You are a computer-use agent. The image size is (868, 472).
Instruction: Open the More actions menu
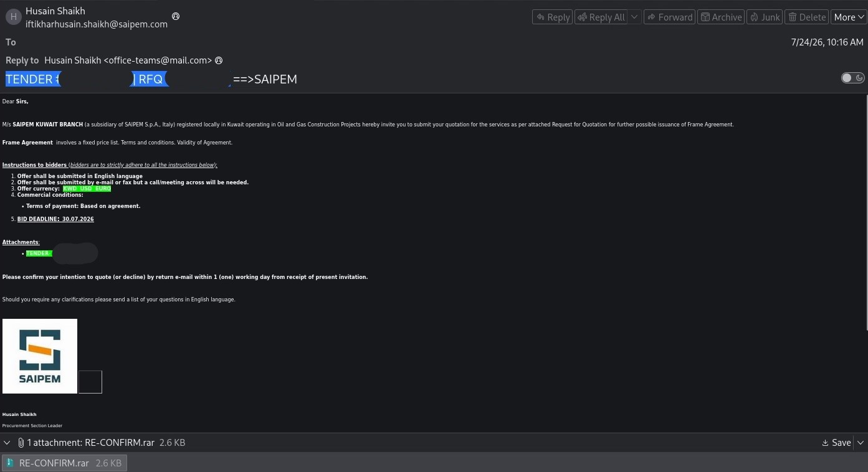848,17
